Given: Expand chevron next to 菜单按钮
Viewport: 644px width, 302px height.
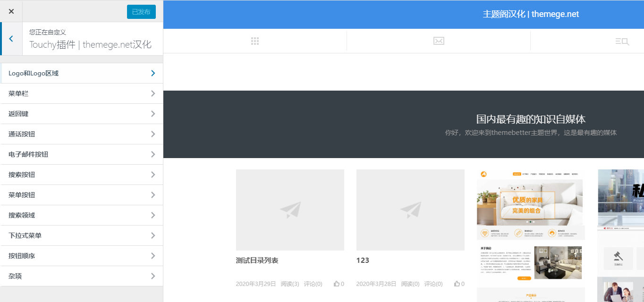Looking at the screenshot, I should click(153, 195).
